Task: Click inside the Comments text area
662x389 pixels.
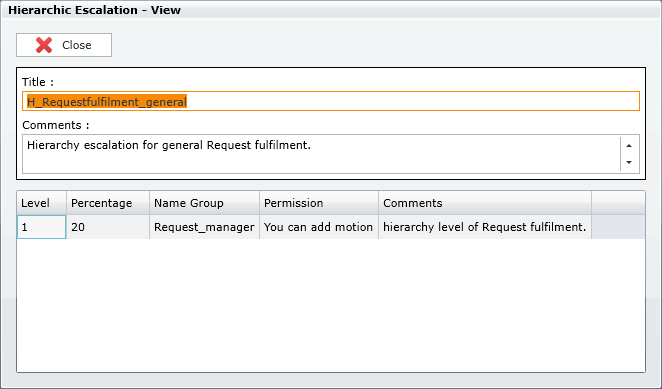Action: pos(321,154)
